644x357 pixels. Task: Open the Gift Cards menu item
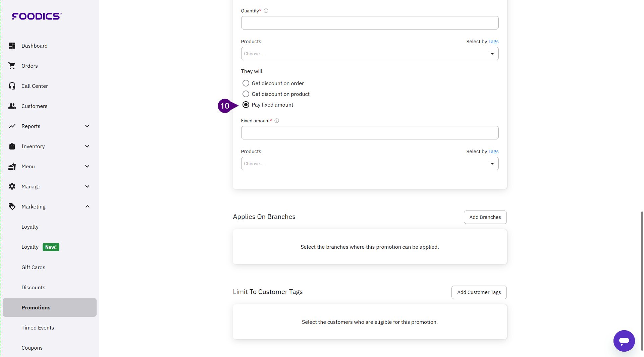click(x=33, y=267)
